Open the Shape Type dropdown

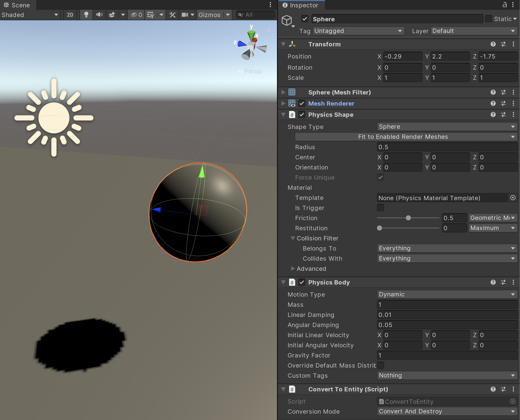tap(447, 127)
